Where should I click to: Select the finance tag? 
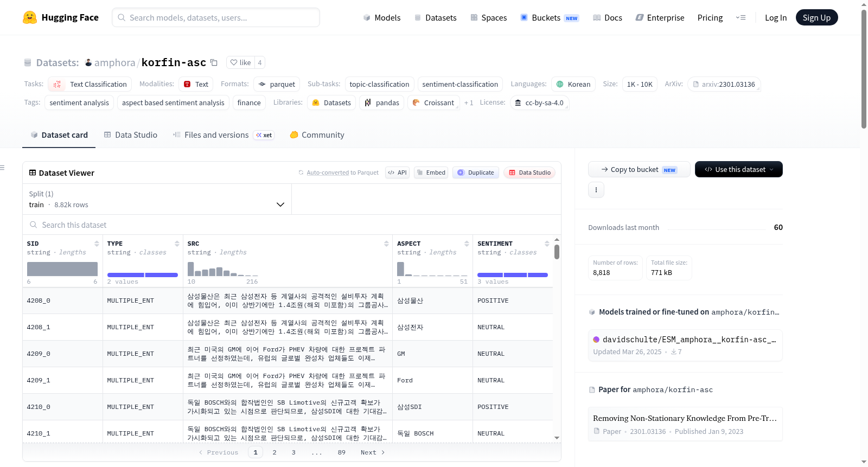click(x=249, y=103)
